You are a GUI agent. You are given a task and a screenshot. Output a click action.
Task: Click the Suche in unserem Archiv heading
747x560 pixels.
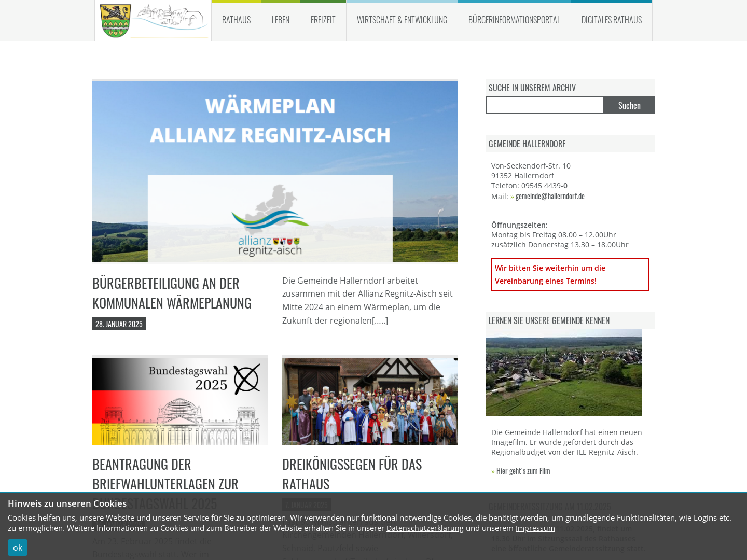pos(532,88)
